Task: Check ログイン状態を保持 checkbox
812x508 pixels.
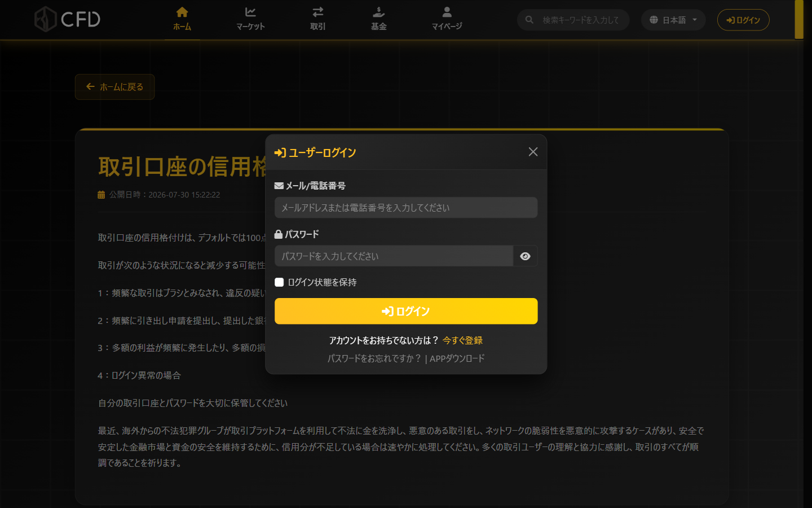Action: pyautogui.click(x=279, y=282)
